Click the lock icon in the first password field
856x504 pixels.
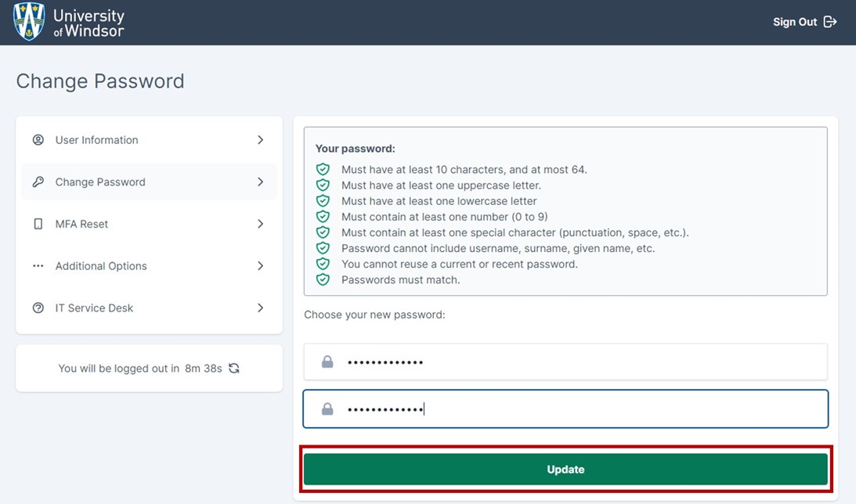(327, 362)
